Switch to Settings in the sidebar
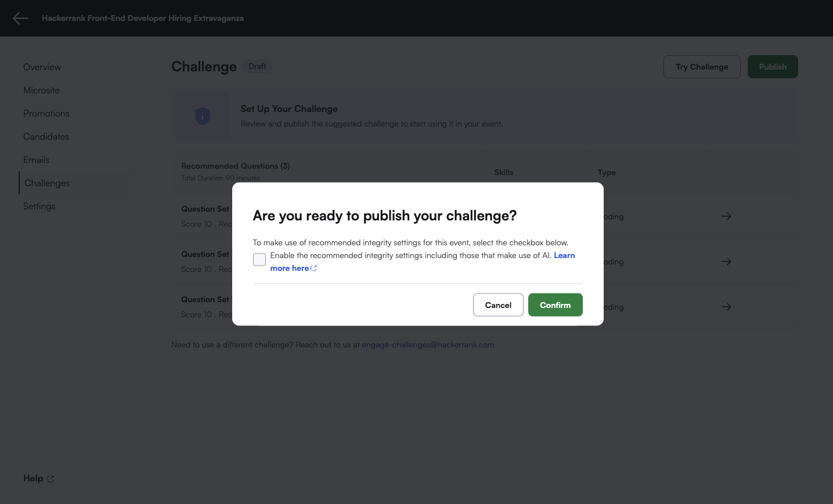 [39, 206]
